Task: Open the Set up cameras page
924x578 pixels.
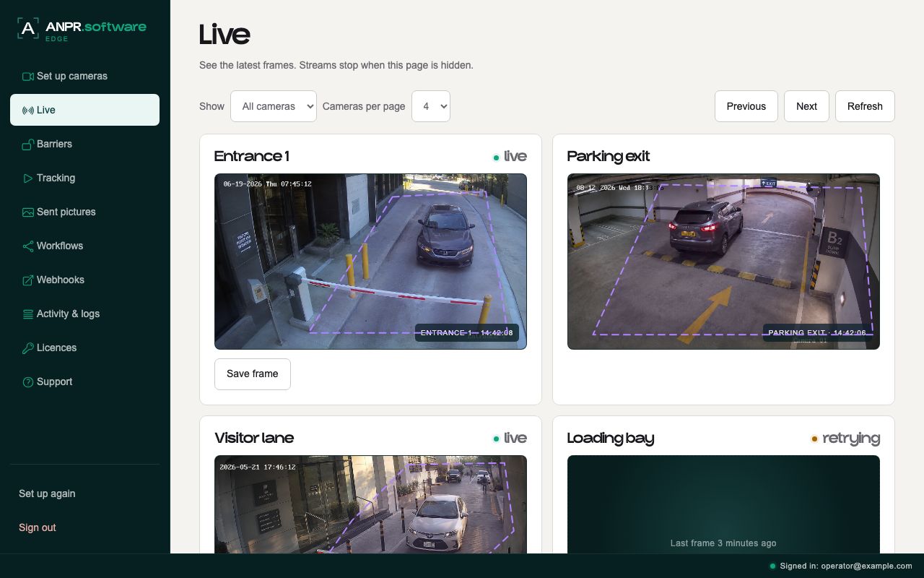Action: (84, 76)
